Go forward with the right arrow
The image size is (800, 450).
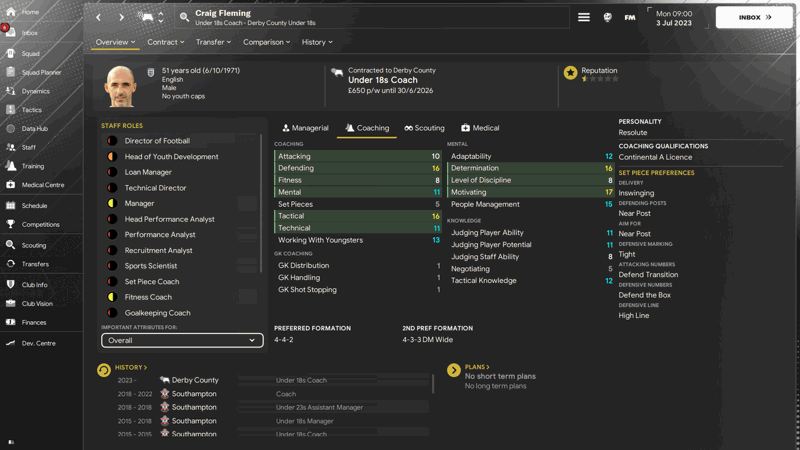pyautogui.click(x=121, y=17)
